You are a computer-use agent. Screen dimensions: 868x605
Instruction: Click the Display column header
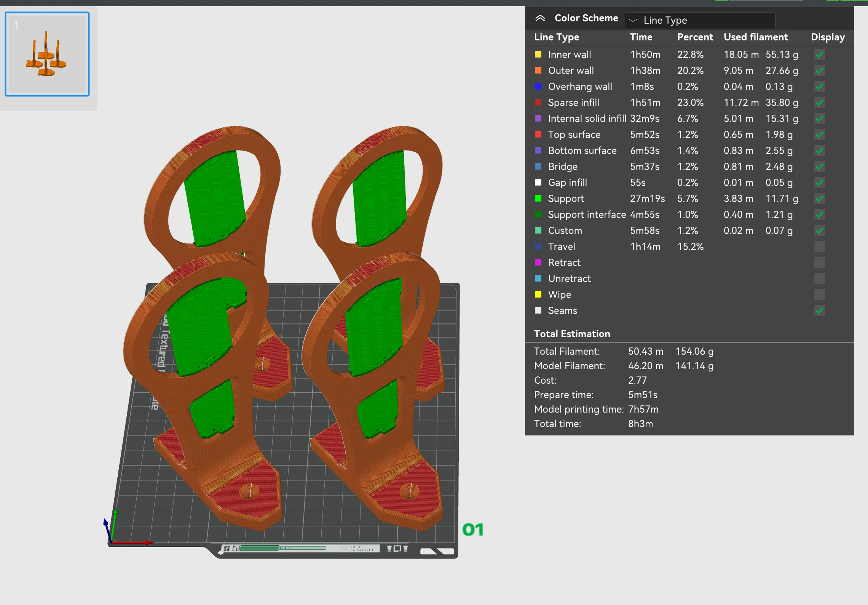pos(828,37)
